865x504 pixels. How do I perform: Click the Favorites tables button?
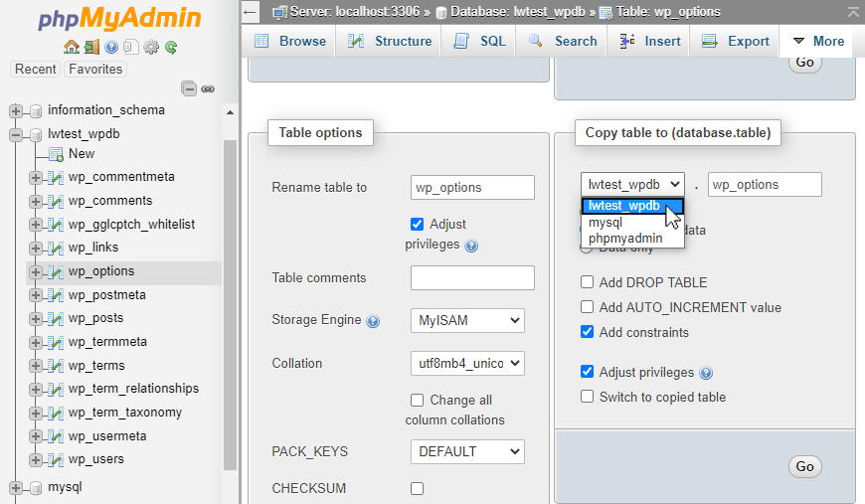pos(95,69)
